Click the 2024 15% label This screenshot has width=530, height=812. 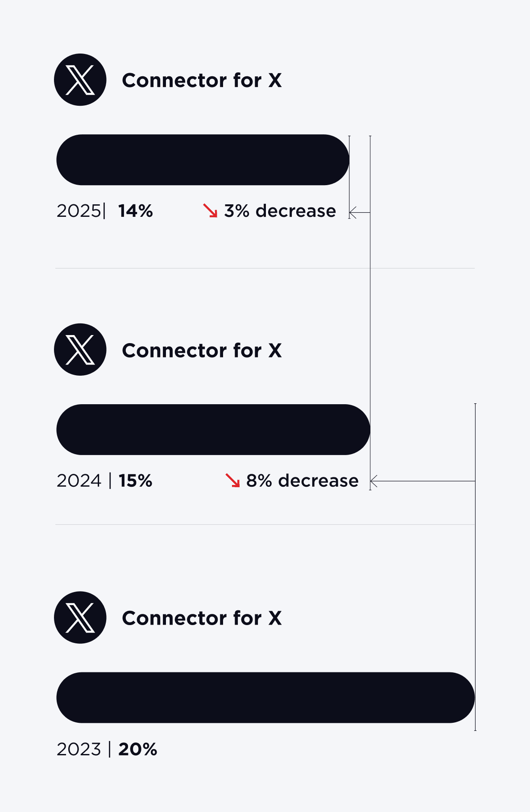click(105, 481)
